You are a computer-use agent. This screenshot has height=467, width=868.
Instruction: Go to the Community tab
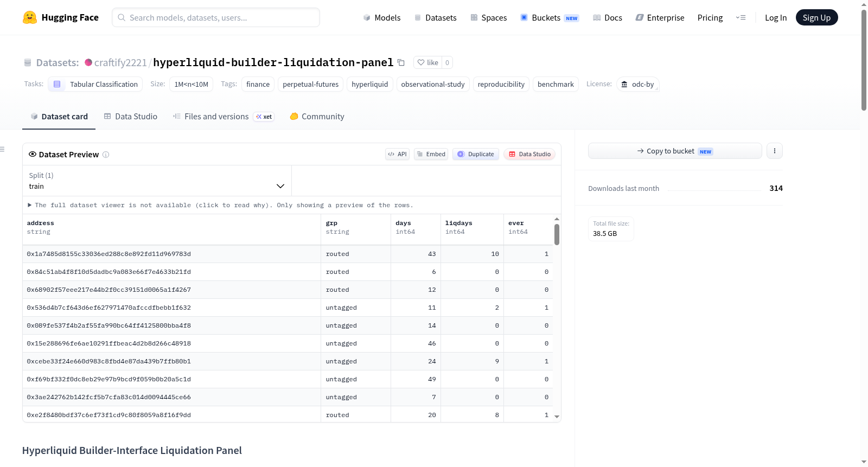point(317,117)
